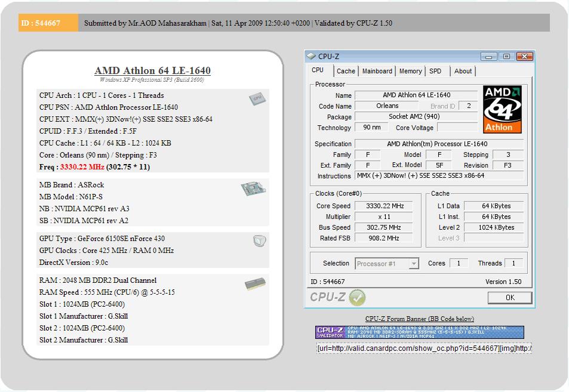Viewport: 569px width, 392px height.
Task: Click the Version 1.50 text
Action: pyautogui.click(x=503, y=282)
